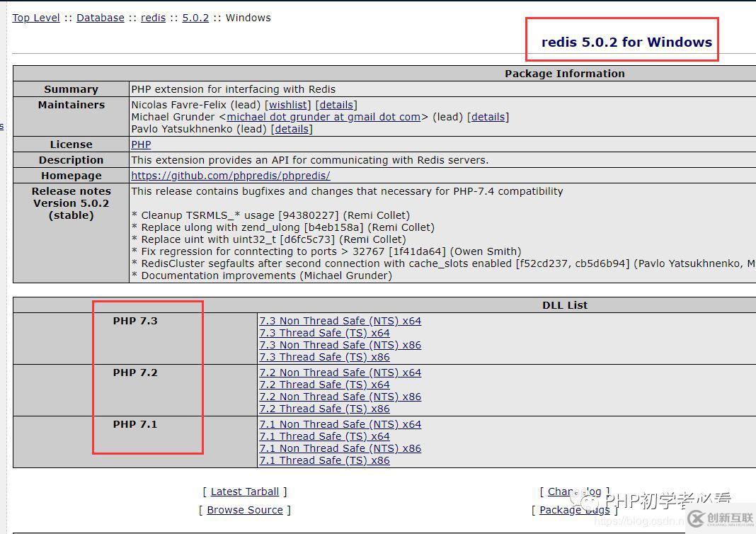Viewport: 756px width, 534px height.
Task: Open details link for Nicolas Favre-Felix
Action: coord(336,105)
